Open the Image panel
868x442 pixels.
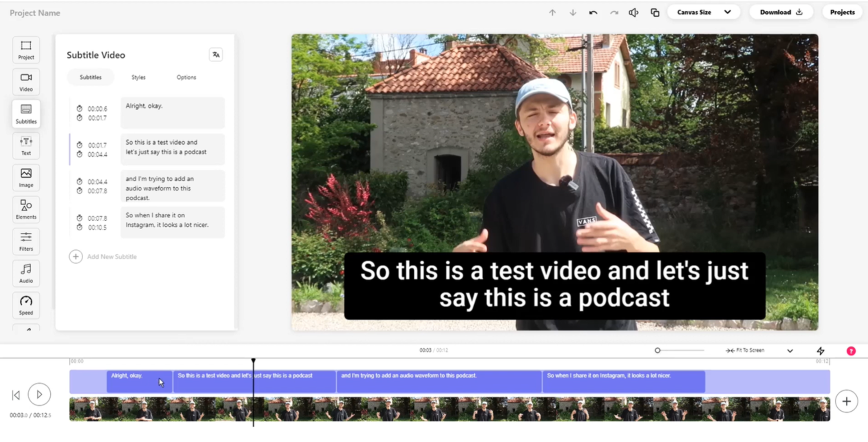[25, 177]
